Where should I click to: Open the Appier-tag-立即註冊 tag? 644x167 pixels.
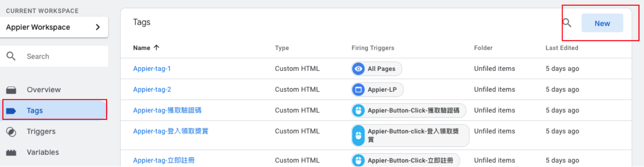tap(164, 160)
